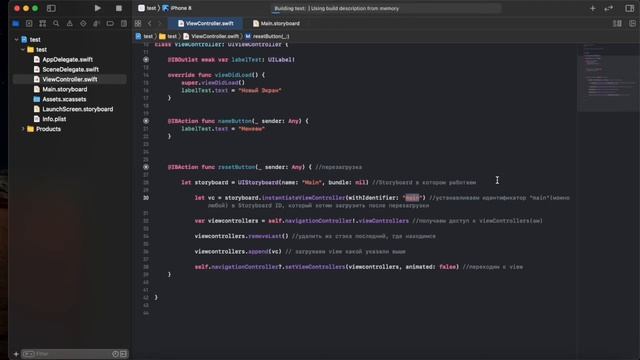Open the Test navigator diamond icon
Screen dimensions: 640x360
[x=83, y=24]
